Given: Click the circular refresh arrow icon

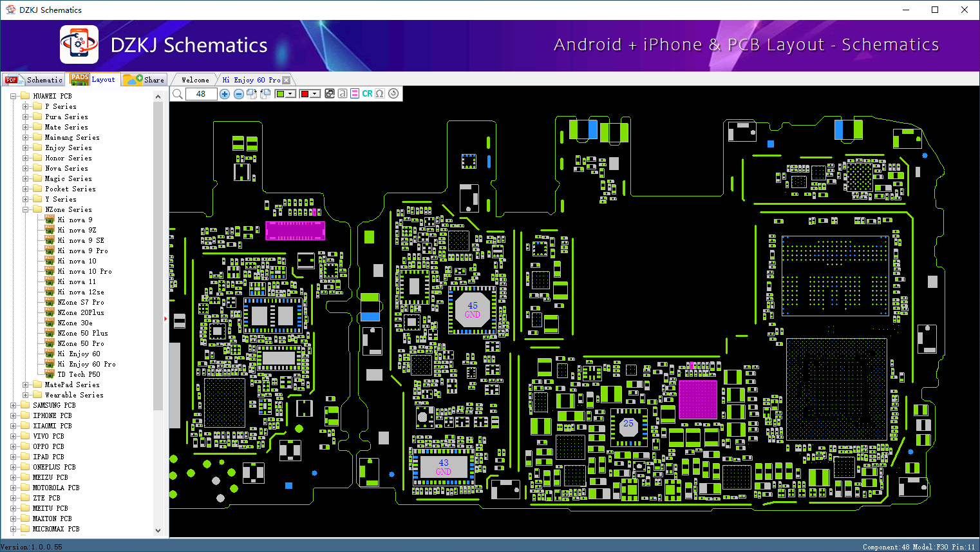Looking at the screenshot, I should tap(393, 93).
